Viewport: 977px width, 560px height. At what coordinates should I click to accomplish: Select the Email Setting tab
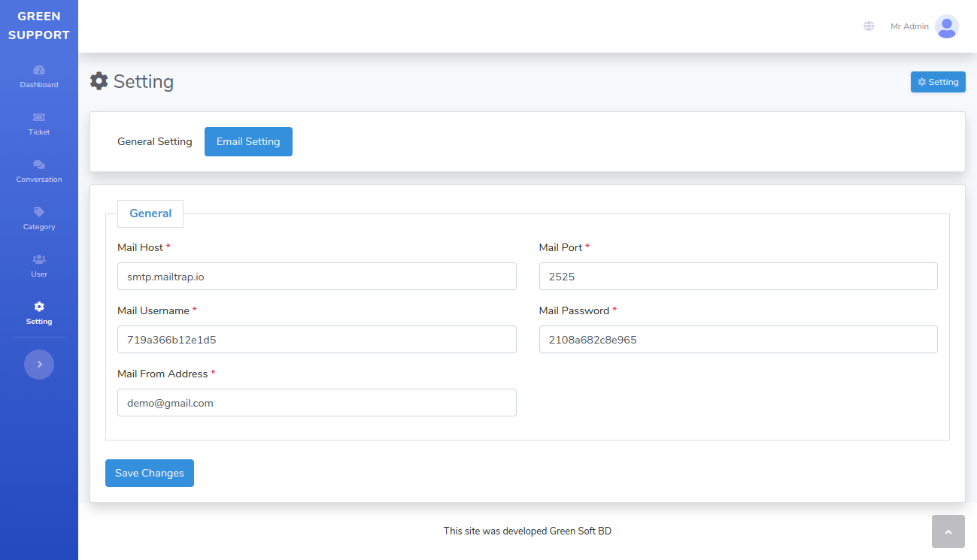248,141
